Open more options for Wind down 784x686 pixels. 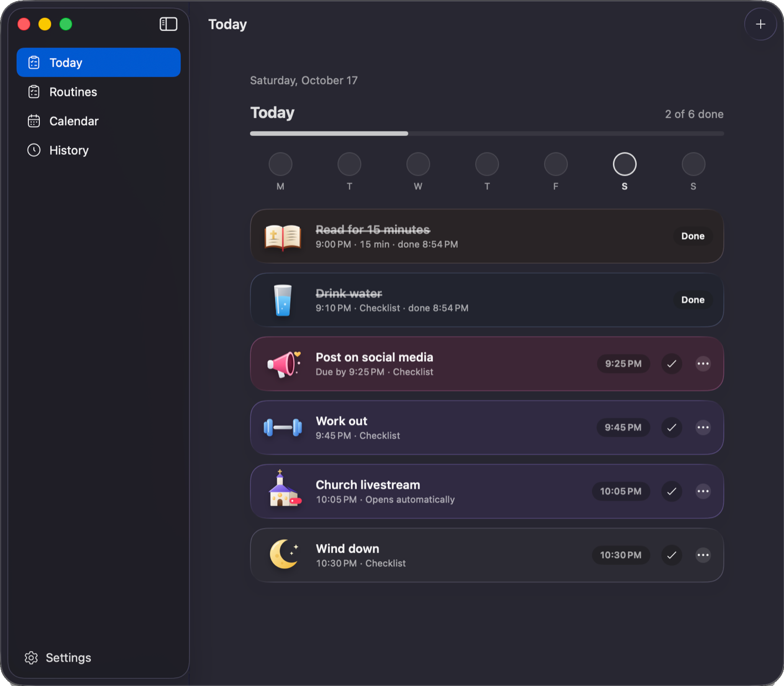click(703, 555)
